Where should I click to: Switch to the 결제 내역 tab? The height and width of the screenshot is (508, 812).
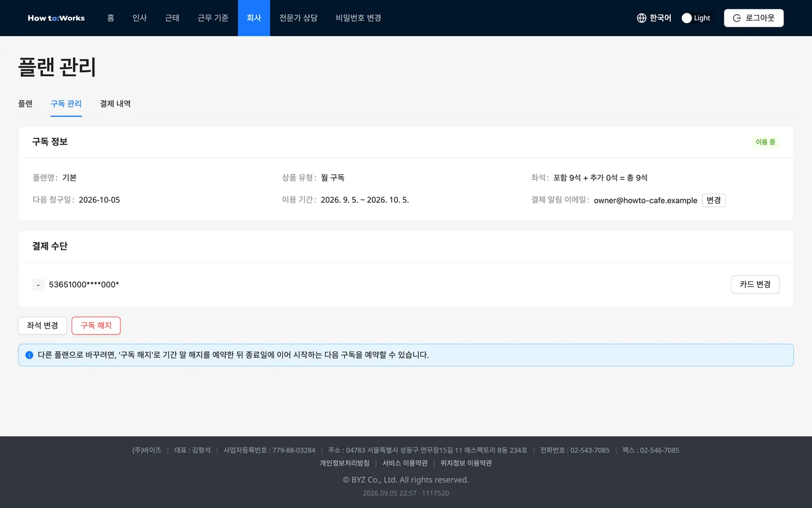pos(115,104)
